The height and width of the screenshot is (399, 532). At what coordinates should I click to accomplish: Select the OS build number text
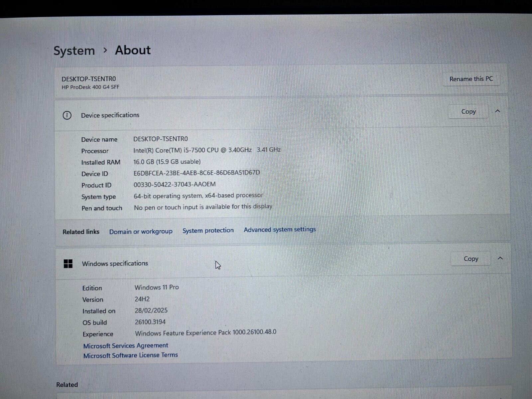pos(150,322)
